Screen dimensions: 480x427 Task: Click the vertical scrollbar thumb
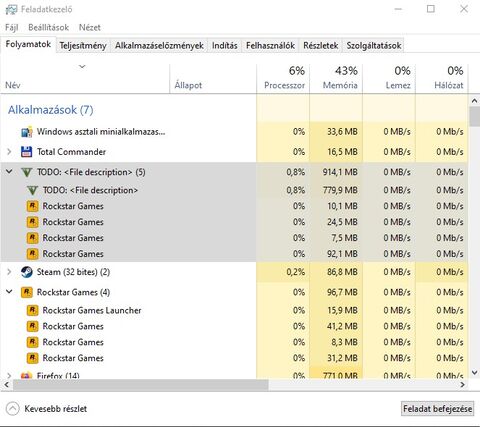click(474, 116)
